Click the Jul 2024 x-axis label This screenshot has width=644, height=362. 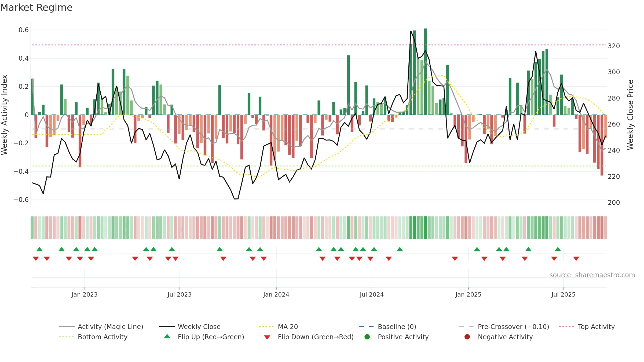pos(372,294)
